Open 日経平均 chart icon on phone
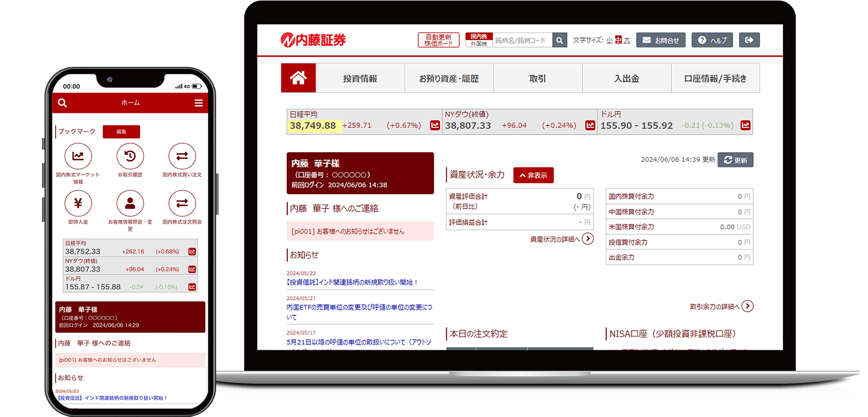 (192, 252)
